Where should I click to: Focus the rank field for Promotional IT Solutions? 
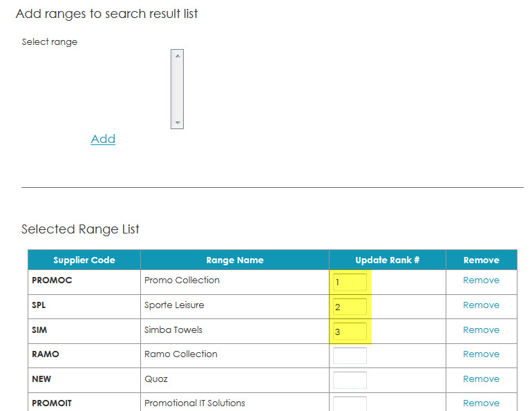pyautogui.click(x=350, y=403)
